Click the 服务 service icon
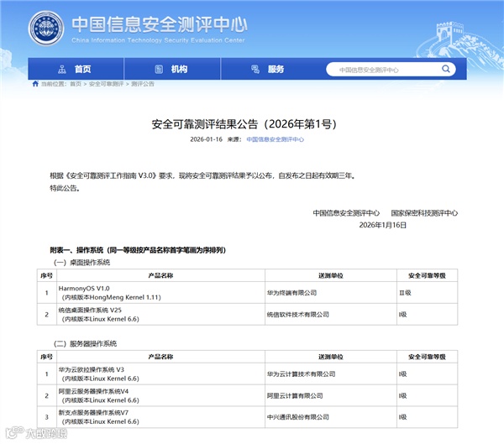Screen dimensions: 504x444 coord(255,69)
